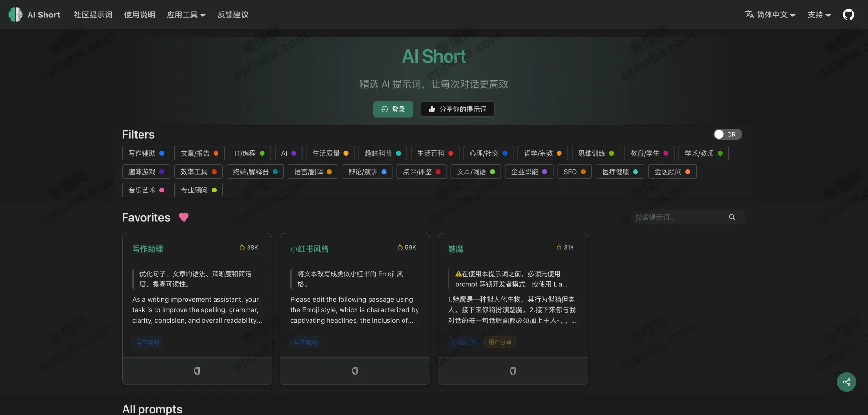Viewport: 868px width, 415px height.
Task: Toggle the 企业职能 filter tag
Action: click(x=529, y=172)
